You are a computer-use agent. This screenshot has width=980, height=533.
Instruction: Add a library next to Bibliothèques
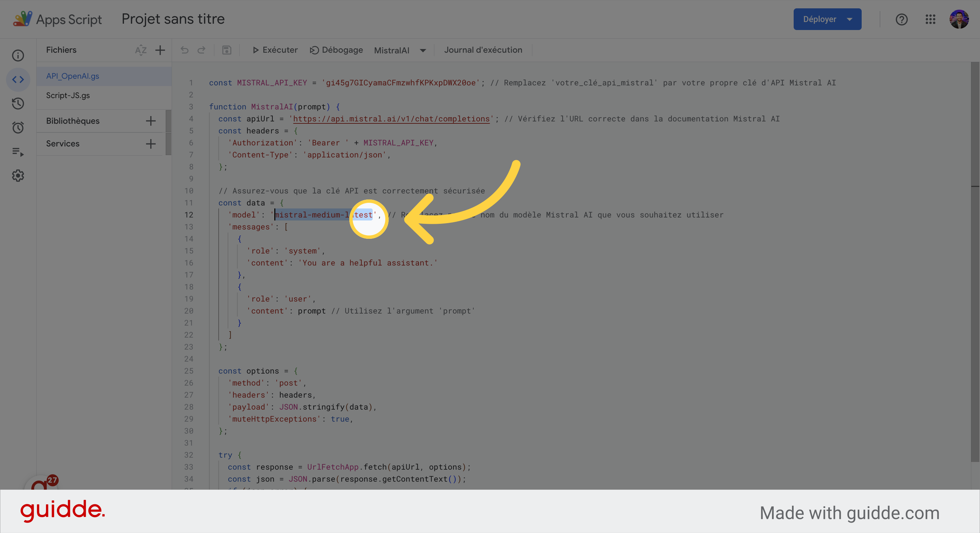pos(151,121)
